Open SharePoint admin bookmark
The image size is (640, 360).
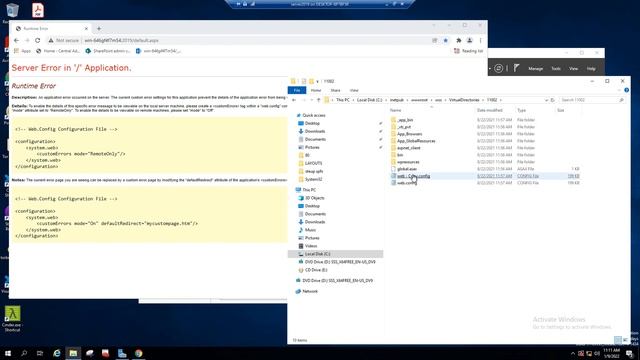pyautogui.click(x=108, y=51)
